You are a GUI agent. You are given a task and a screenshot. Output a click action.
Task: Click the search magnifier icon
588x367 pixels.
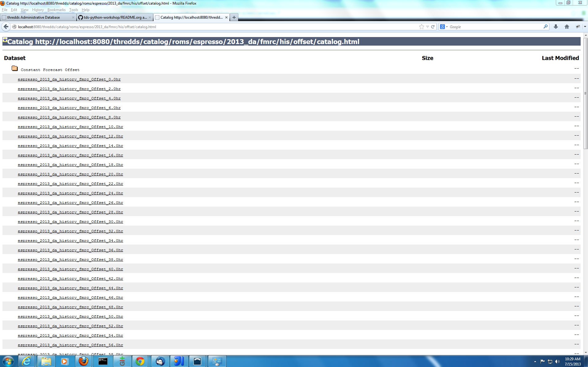coord(545,27)
